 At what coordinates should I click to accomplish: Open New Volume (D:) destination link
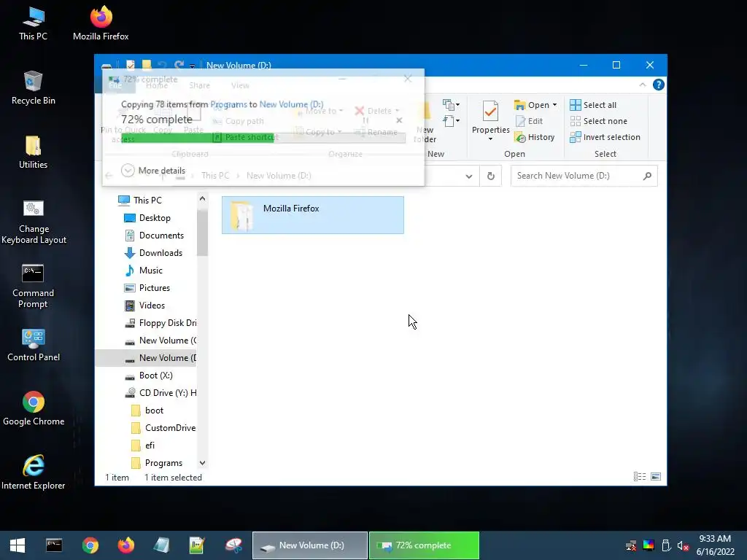tap(291, 104)
